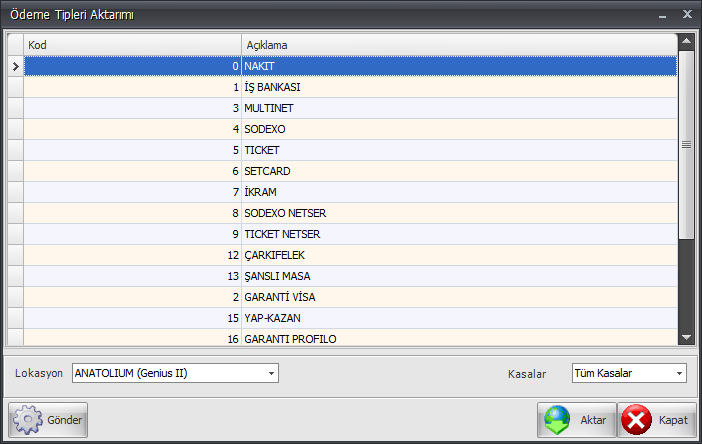Select the ÇARKIFELEK row

click(351, 256)
